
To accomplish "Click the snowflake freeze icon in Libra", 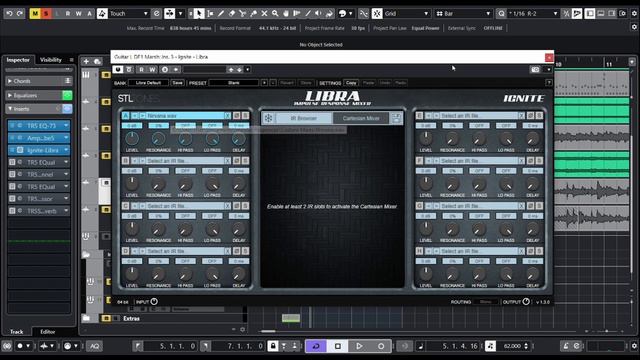I will [268, 118].
